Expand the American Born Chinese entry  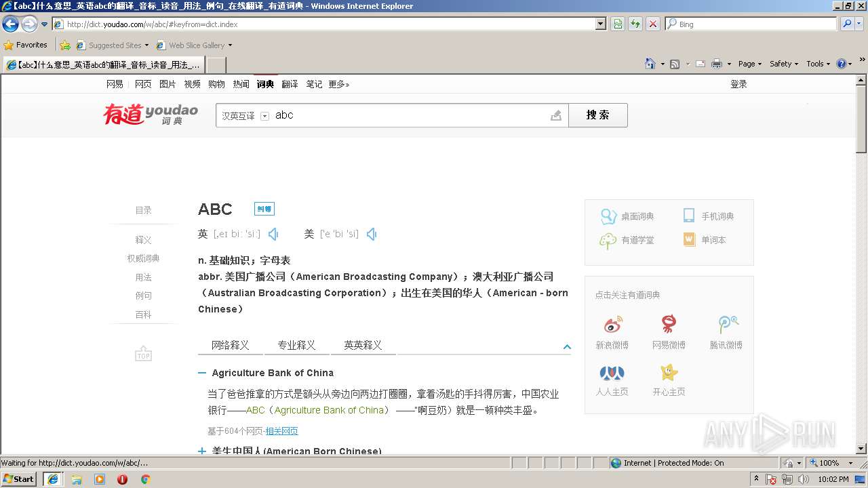(202, 451)
